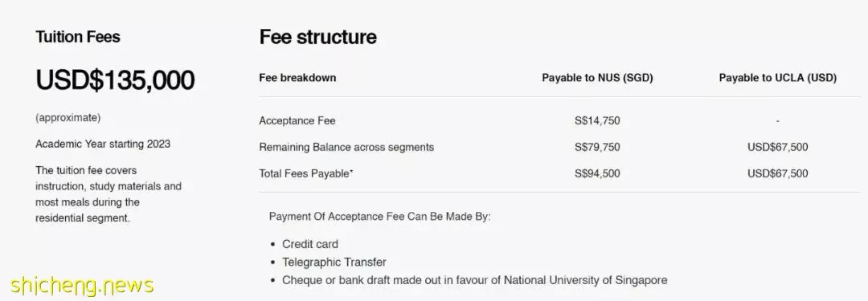
Task: Click the S$79,750 remaining balance value
Action: pos(597,147)
